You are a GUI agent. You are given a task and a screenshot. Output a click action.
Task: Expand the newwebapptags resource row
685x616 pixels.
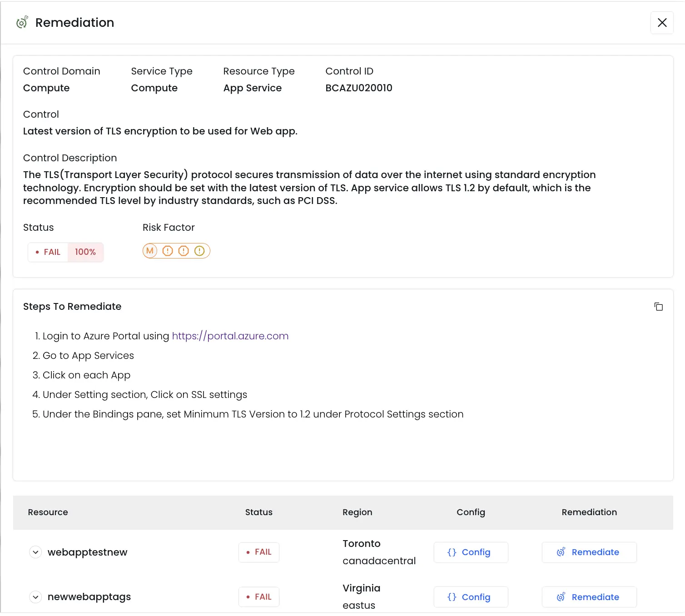[x=35, y=596]
